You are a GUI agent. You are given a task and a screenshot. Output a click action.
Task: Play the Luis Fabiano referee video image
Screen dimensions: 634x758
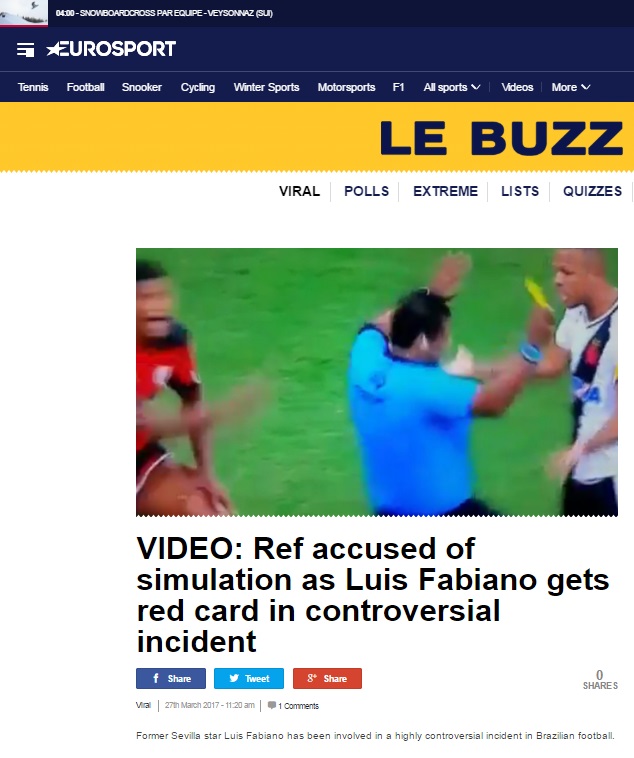(377, 382)
